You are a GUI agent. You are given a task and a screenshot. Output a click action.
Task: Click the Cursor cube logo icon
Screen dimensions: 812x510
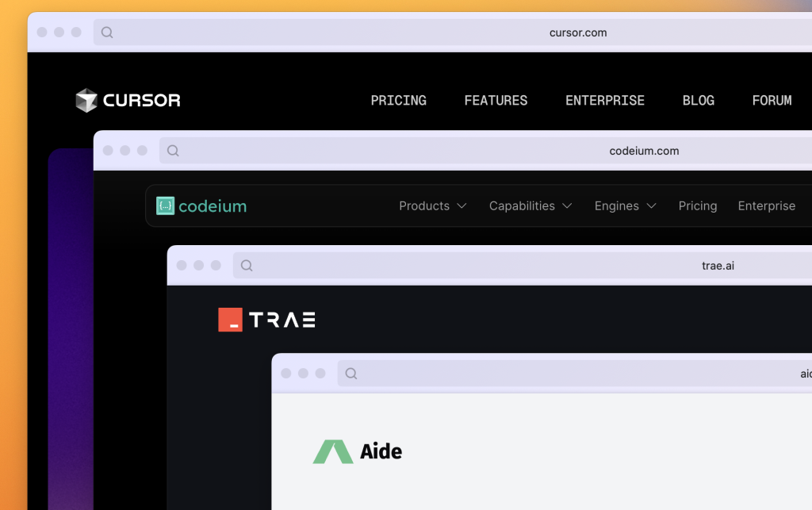[86, 101]
